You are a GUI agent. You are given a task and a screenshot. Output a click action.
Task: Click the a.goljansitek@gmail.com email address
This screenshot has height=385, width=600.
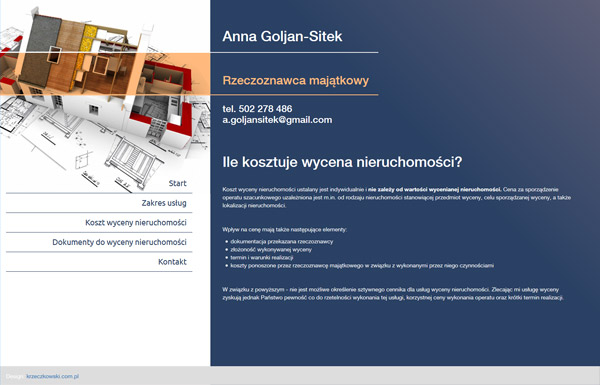pos(277,120)
